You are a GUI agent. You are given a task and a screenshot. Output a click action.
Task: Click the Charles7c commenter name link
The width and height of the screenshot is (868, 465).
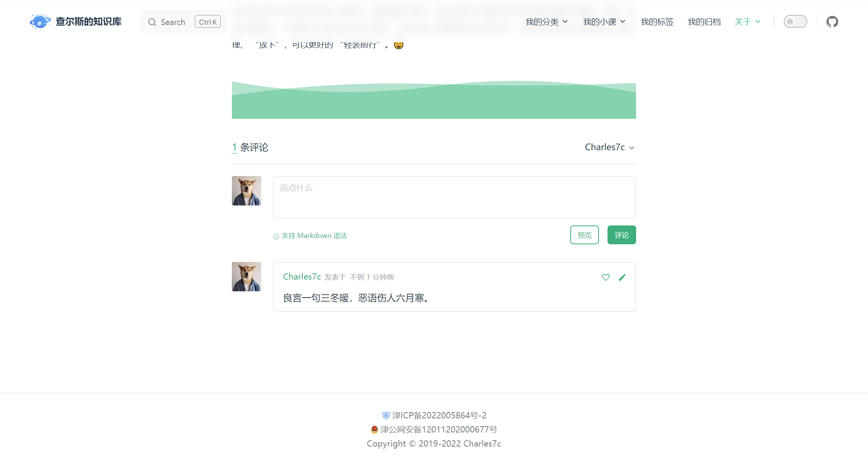pos(302,277)
